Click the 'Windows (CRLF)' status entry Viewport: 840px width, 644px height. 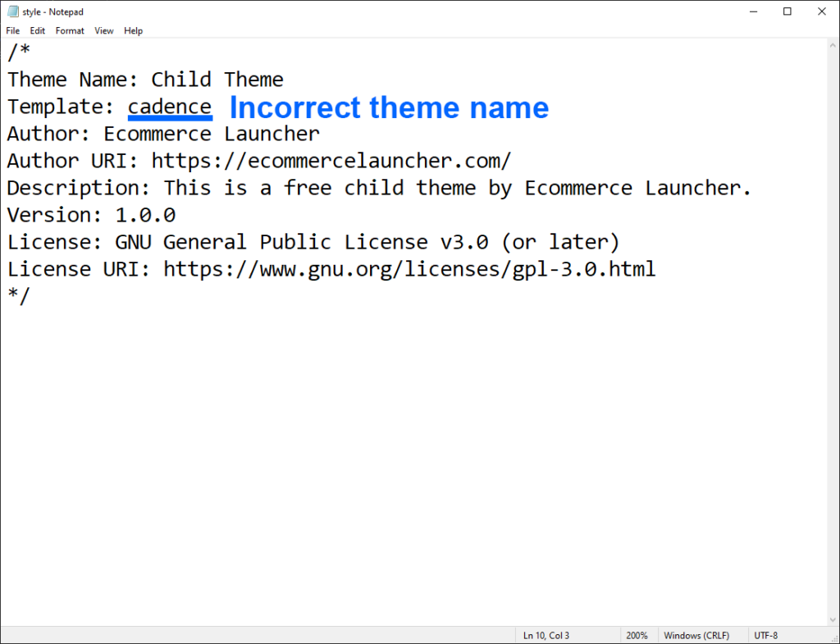(696, 636)
